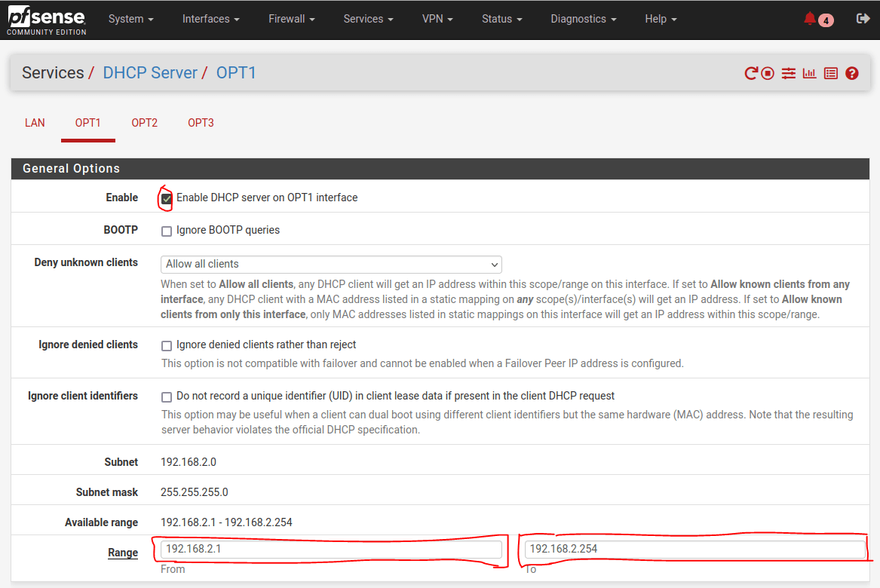Open the Services menu
880x588 pixels.
[368, 19]
